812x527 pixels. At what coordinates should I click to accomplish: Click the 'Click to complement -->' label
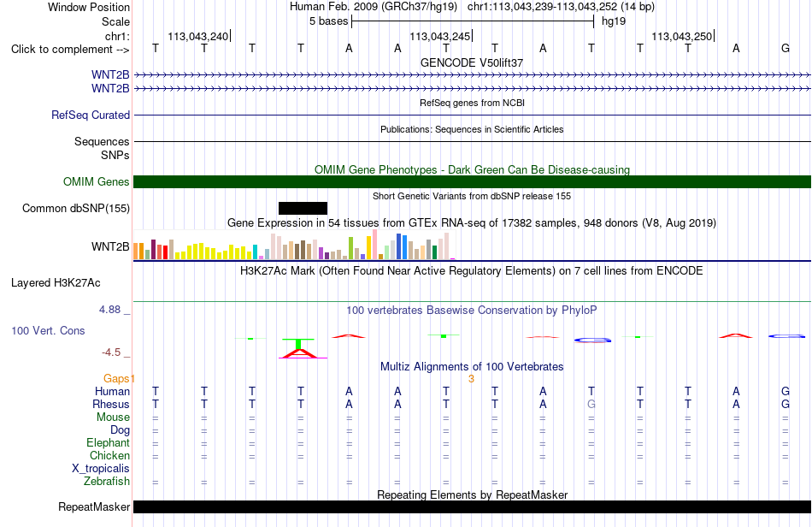coord(70,50)
